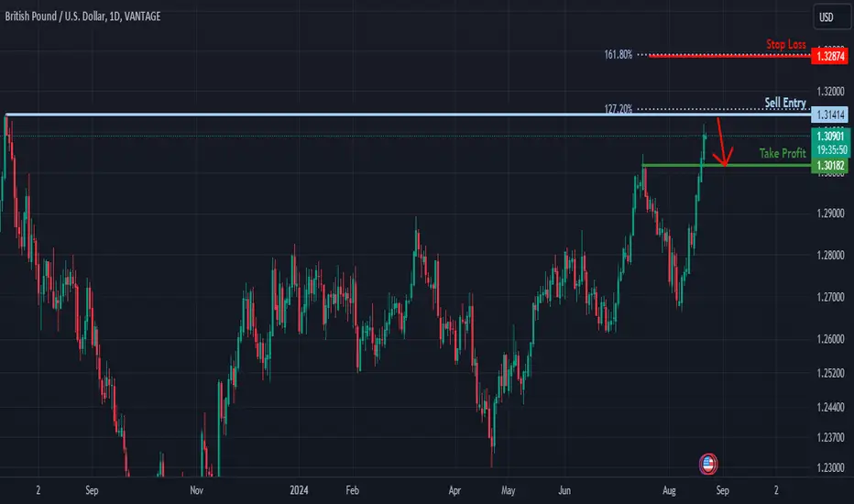Click the current price label 1.30901

(x=829, y=137)
